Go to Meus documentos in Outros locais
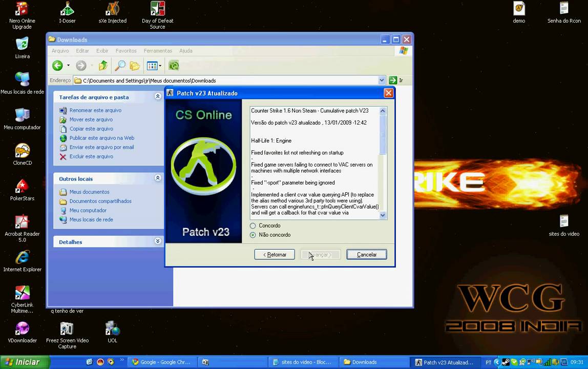Screen dimensions: 588x369 (89, 192)
